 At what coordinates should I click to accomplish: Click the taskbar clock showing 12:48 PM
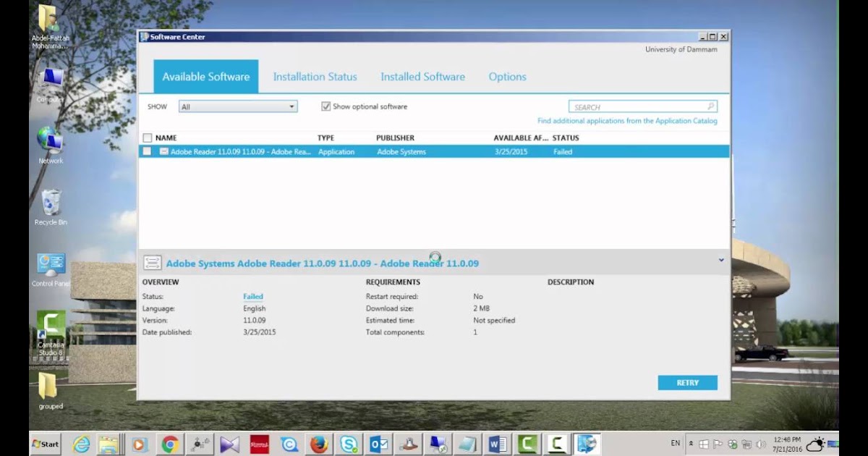point(787,444)
